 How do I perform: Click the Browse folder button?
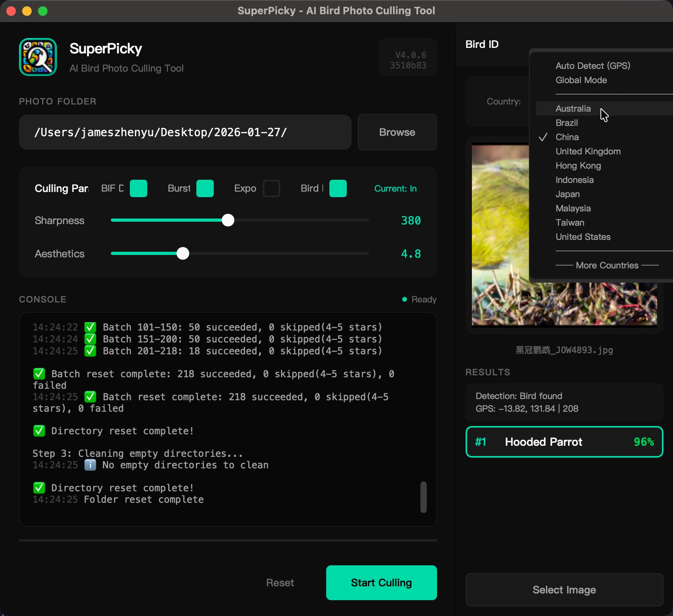(397, 132)
